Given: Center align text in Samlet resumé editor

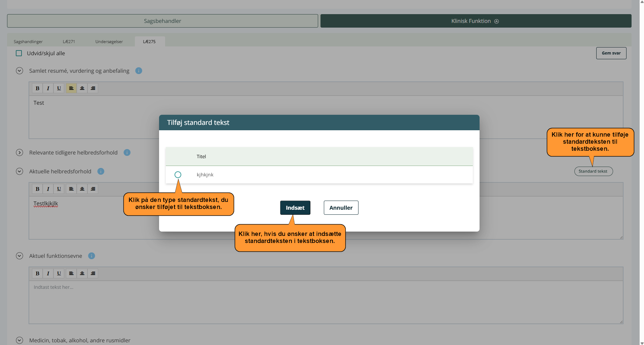Looking at the screenshot, I should pos(82,88).
